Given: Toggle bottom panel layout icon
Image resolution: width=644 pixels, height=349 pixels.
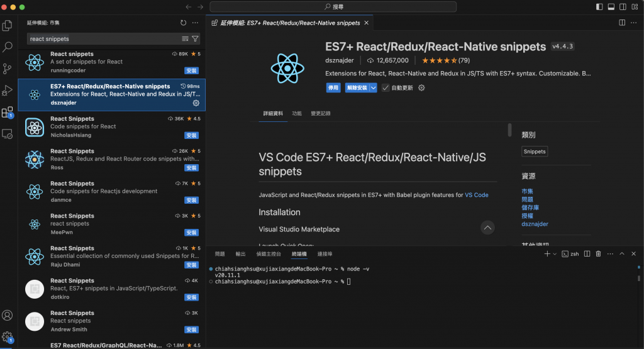Looking at the screenshot, I should click(x=611, y=7).
